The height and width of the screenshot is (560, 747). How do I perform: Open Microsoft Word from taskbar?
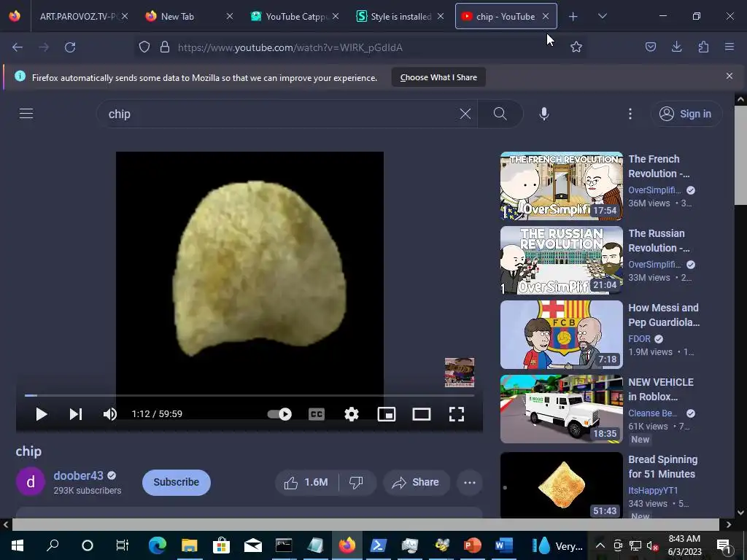pos(503,545)
